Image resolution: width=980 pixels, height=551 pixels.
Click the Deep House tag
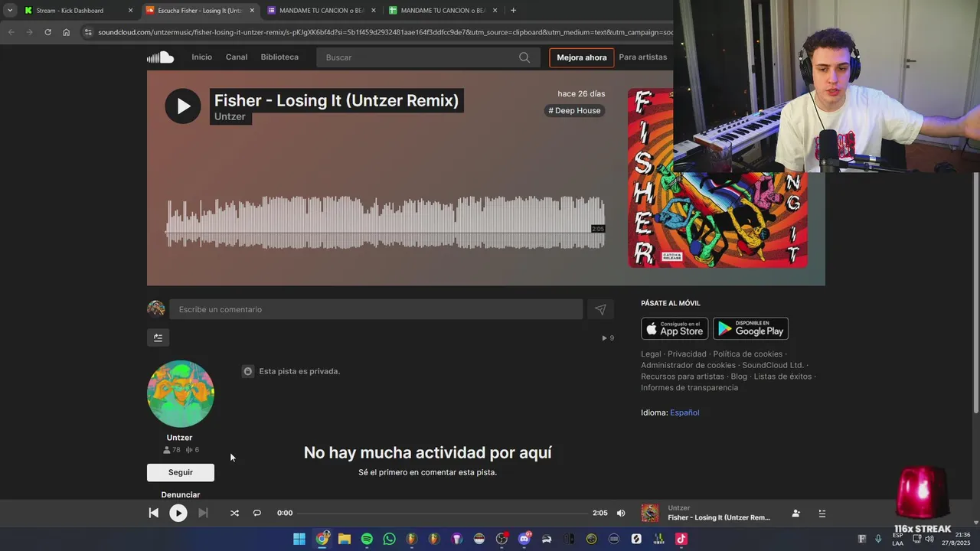click(575, 111)
